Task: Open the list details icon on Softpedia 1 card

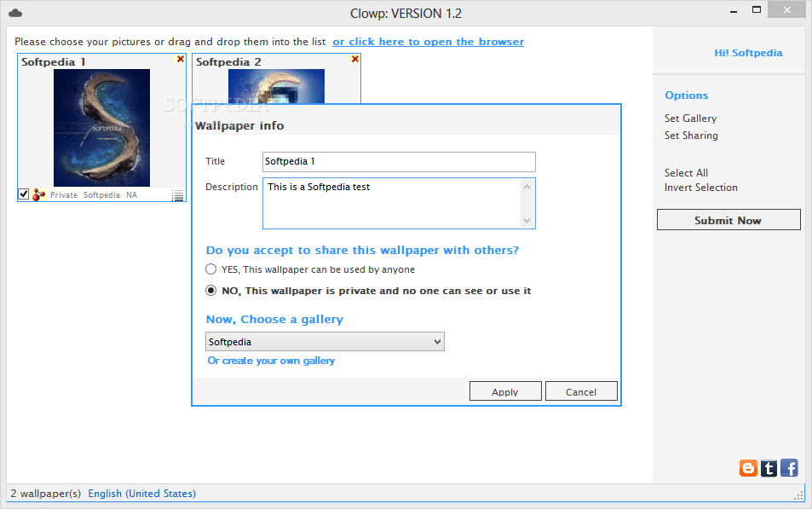Action: pos(177,195)
